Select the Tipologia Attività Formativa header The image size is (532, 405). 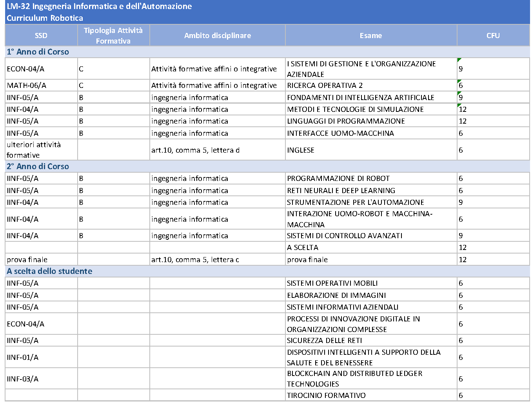pos(113,35)
